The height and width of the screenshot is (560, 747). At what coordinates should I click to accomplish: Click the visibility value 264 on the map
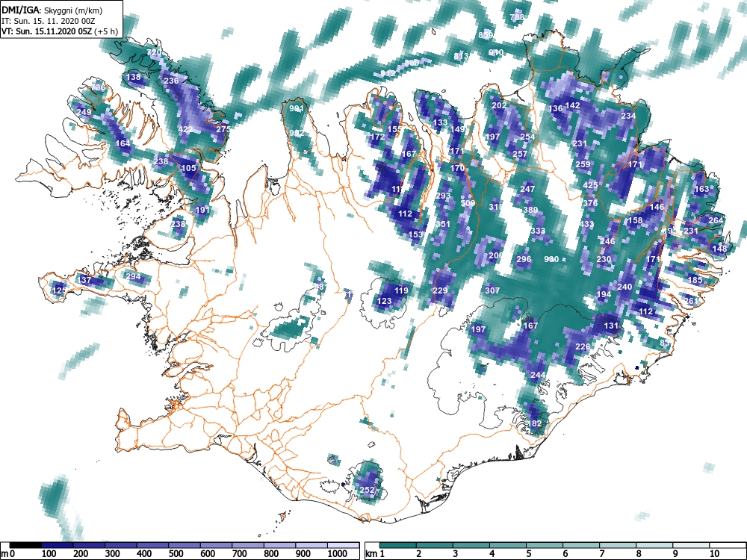coord(716,220)
